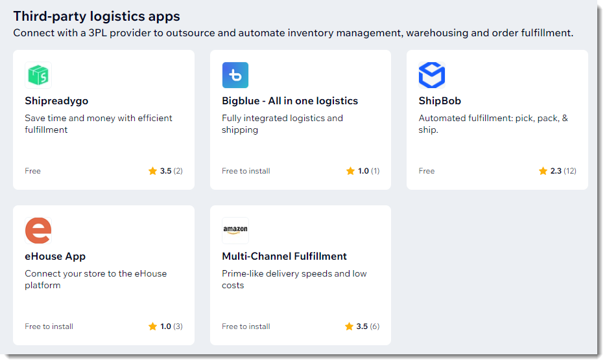Screen dimensions: 607x364
Task: Click 'Connect your store to the eHouse platform'
Action: pyautogui.click(x=95, y=279)
